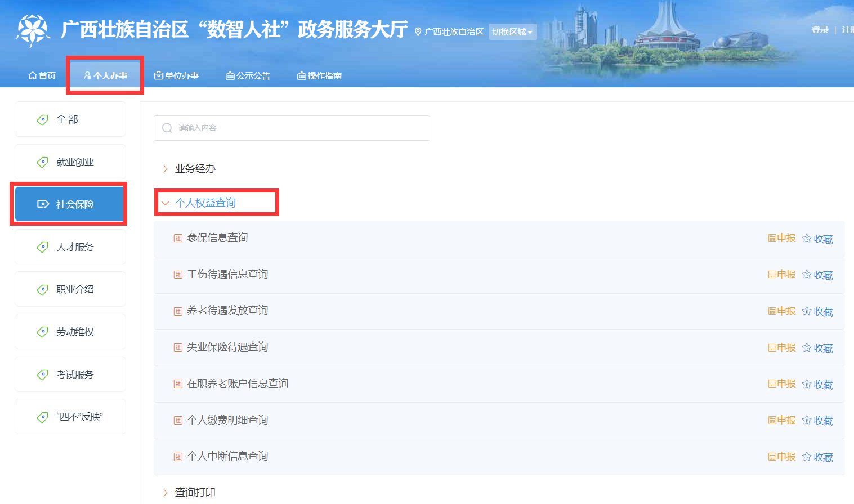
Task: Click the 登录 login link
Action: pyautogui.click(x=819, y=30)
